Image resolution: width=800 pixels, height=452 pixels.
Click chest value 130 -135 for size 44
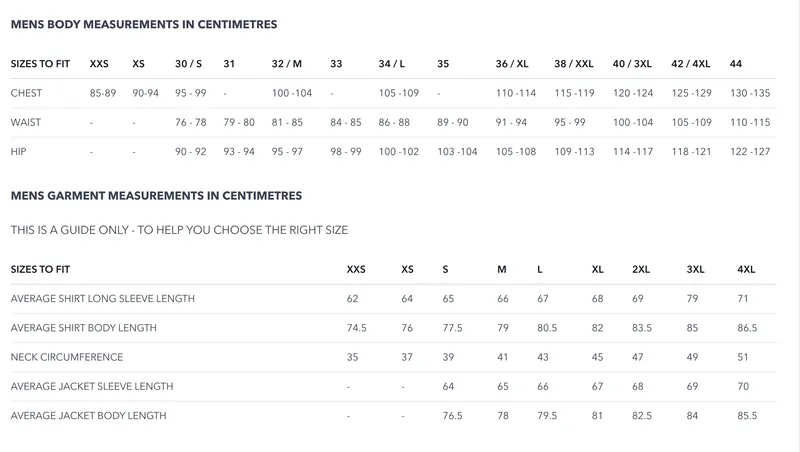(x=750, y=93)
